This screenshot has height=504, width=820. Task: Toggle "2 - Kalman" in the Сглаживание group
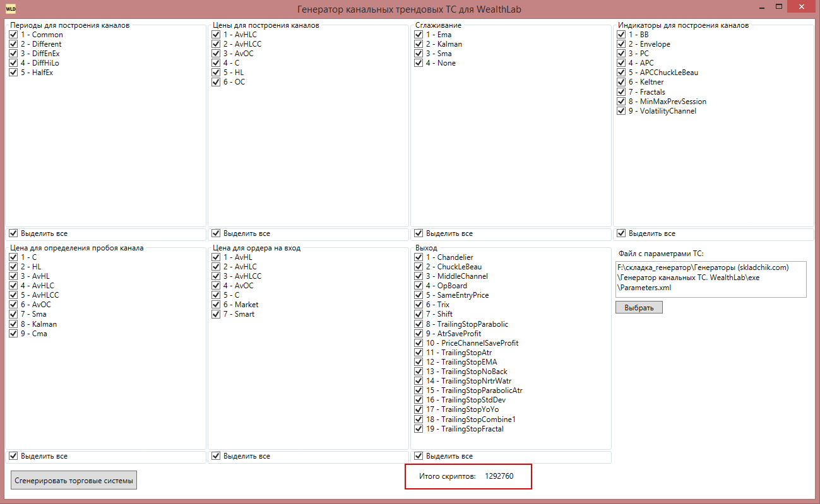click(419, 44)
